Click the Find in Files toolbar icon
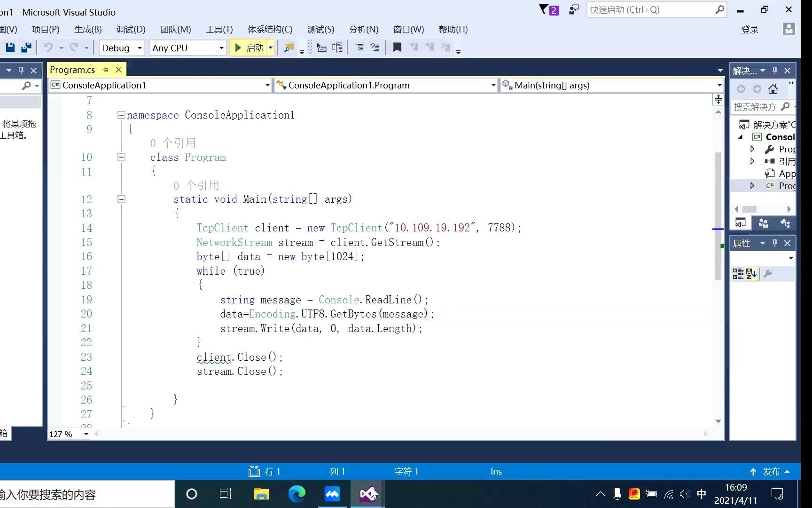The height and width of the screenshot is (508, 812). (289, 47)
